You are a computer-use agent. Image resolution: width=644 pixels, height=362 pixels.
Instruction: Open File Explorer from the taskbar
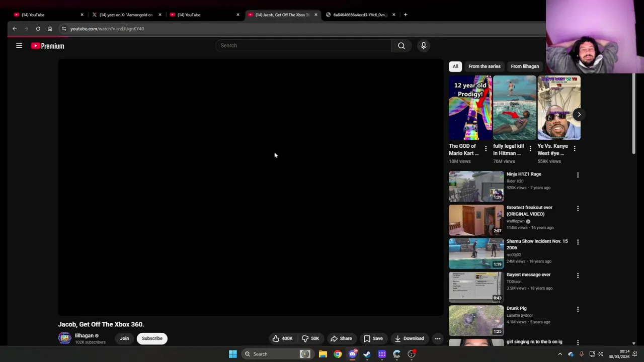(323, 354)
